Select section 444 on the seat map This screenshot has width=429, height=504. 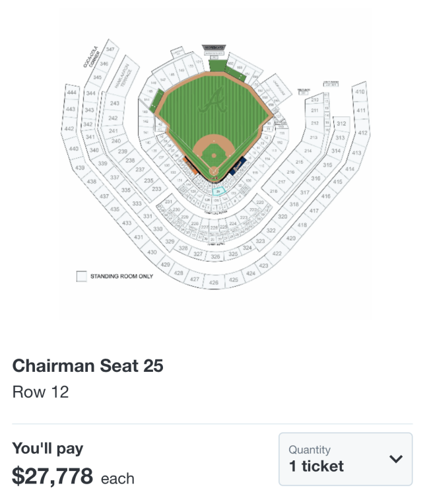[72, 93]
